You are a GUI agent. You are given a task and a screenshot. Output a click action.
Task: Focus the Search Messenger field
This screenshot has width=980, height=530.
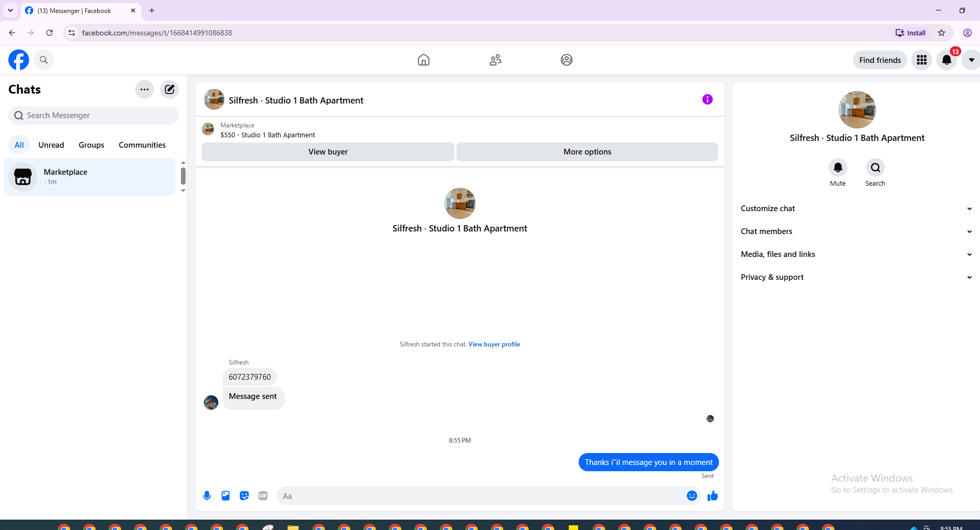(x=94, y=115)
